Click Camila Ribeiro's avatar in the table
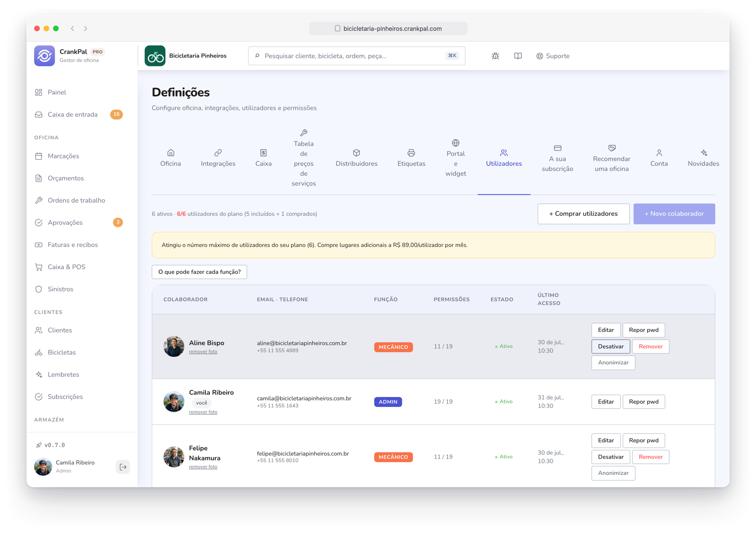Image resolution: width=756 pixels, height=534 pixels. 174,402
